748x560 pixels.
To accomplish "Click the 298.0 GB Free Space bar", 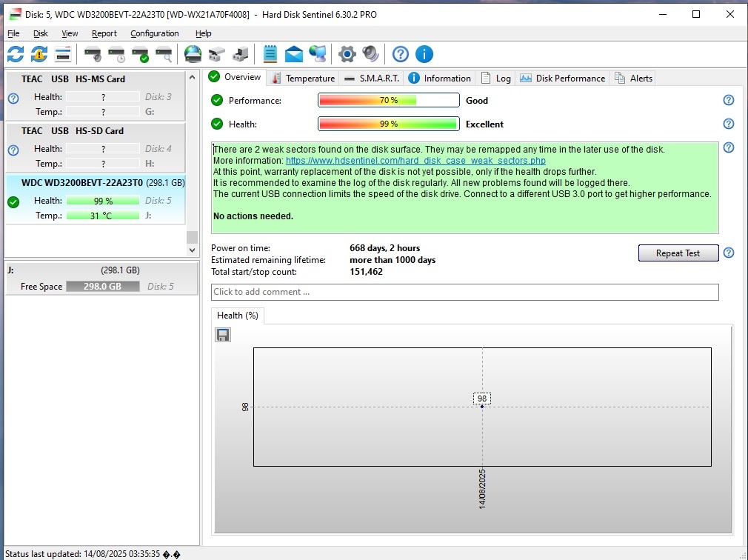I will pos(102,286).
